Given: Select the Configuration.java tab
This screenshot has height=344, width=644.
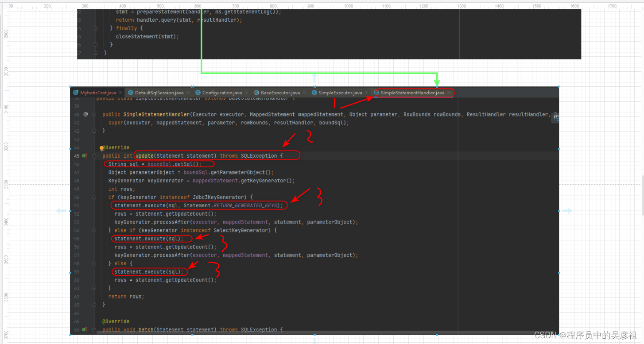Looking at the screenshot, I should (x=222, y=93).
